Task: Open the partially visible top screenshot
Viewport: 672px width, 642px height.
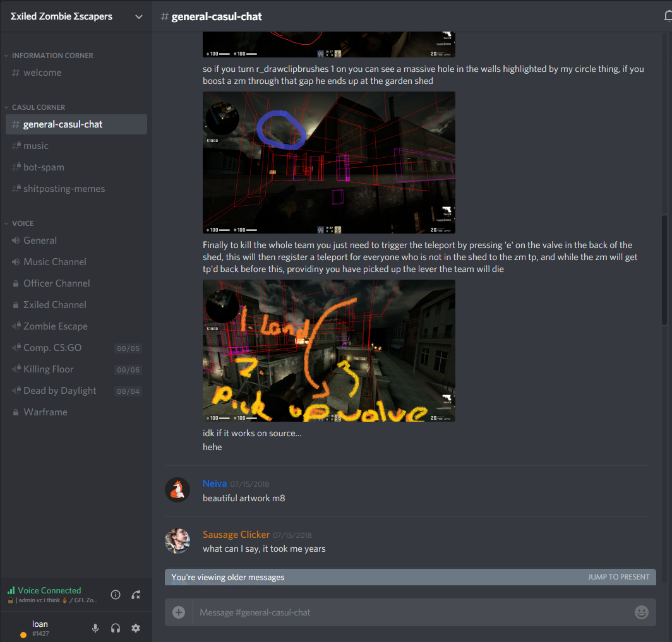Action: click(x=328, y=45)
